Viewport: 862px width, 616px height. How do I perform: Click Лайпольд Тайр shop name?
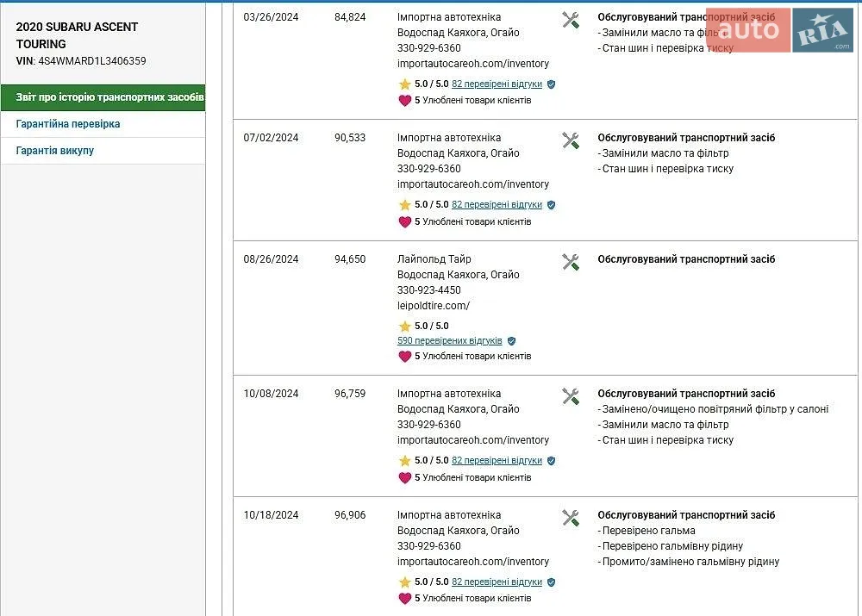point(434,259)
